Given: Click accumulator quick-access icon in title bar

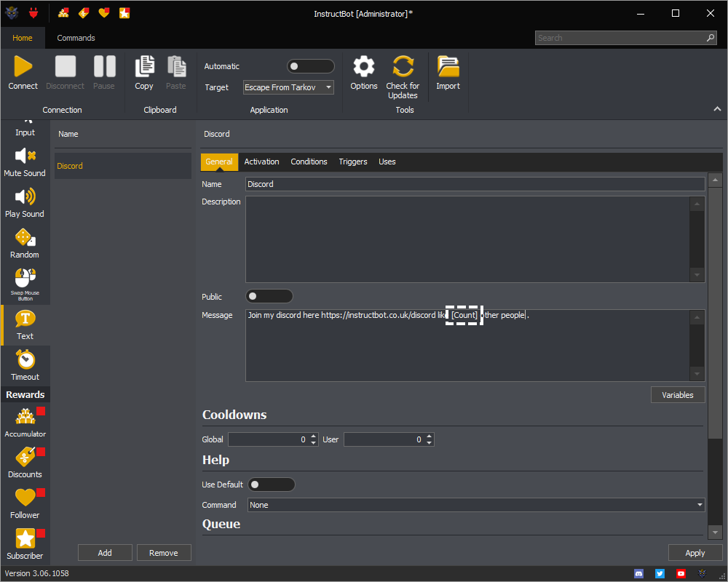Looking at the screenshot, I should 63,13.
